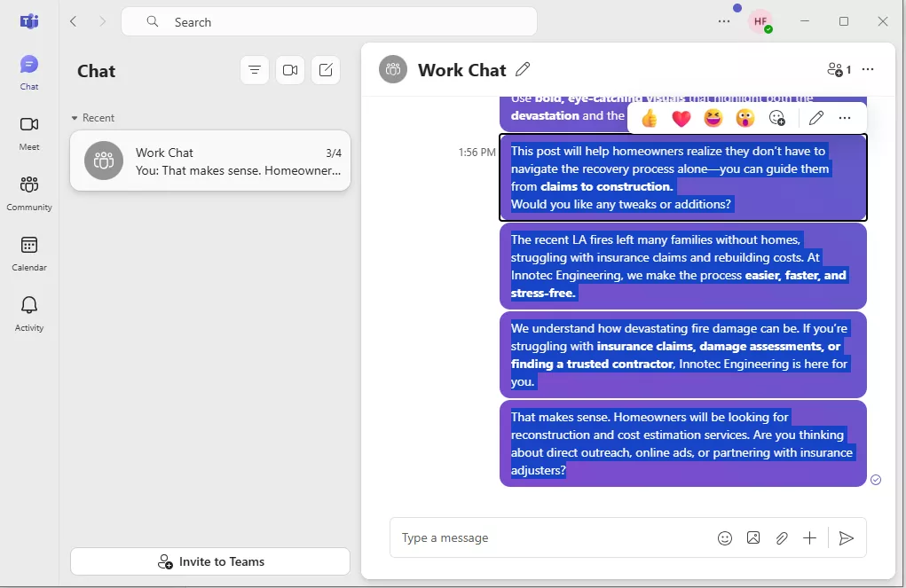This screenshot has height=588, width=906.
Task: Open the emoji picker in the compose bar
Action: [x=725, y=537]
